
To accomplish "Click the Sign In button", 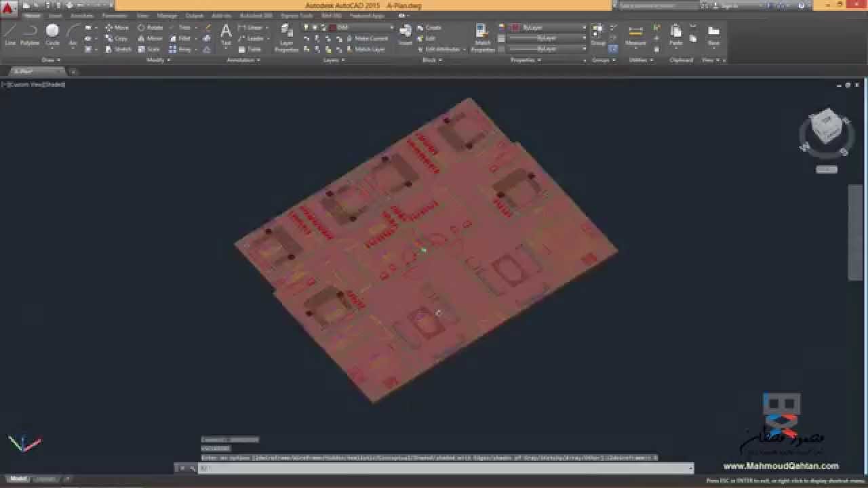I will point(727,5).
